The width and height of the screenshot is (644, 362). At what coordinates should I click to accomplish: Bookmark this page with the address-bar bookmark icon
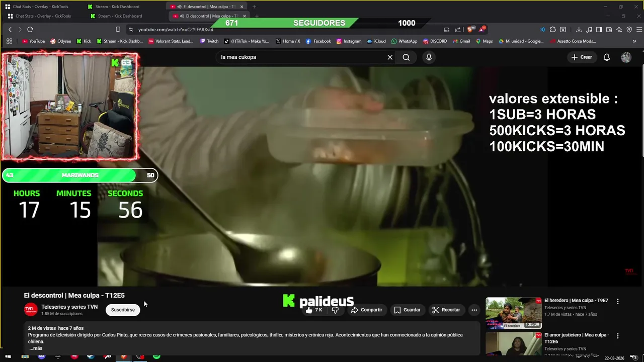118,30
